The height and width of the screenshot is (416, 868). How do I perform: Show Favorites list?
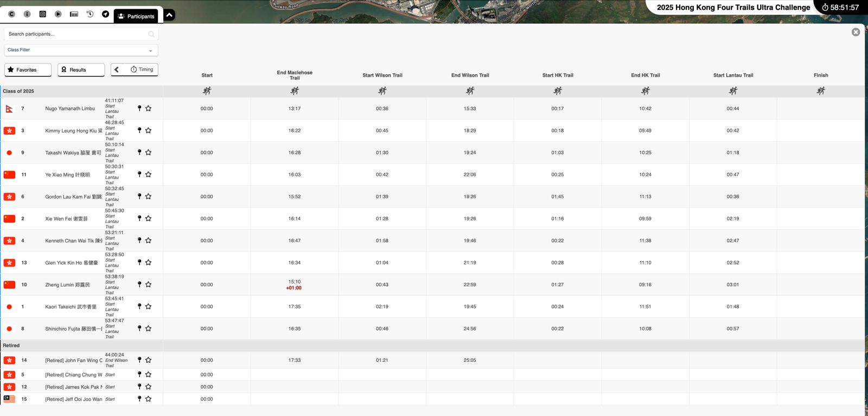[28, 70]
